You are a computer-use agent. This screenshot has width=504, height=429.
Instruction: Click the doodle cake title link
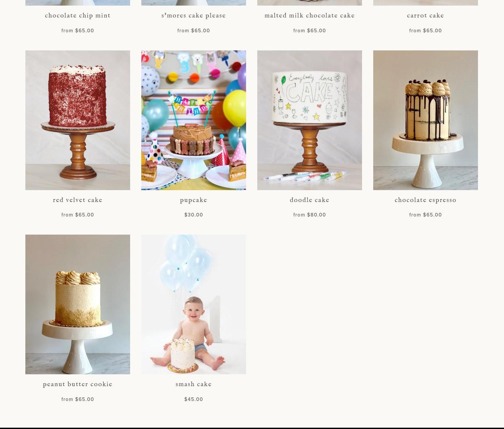click(x=310, y=200)
